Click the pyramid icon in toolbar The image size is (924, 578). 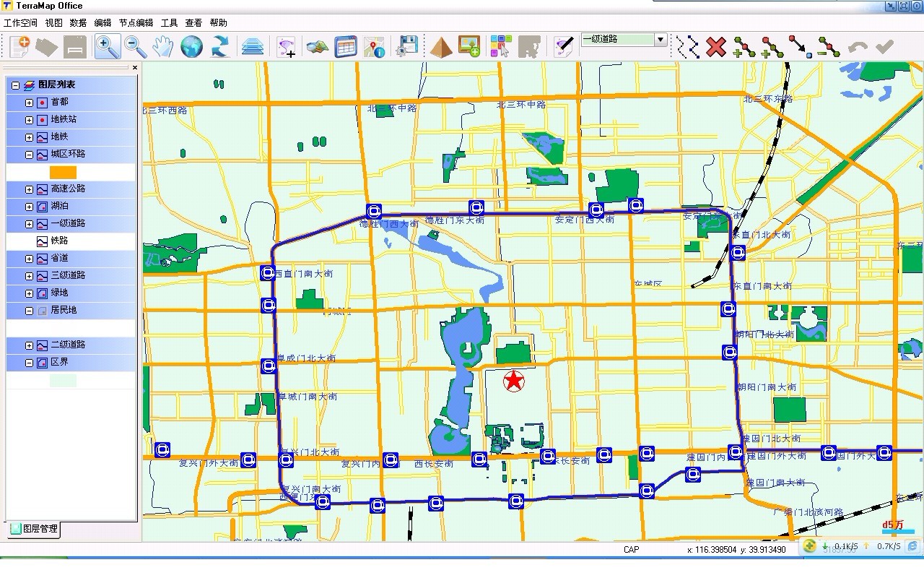tap(441, 47)
